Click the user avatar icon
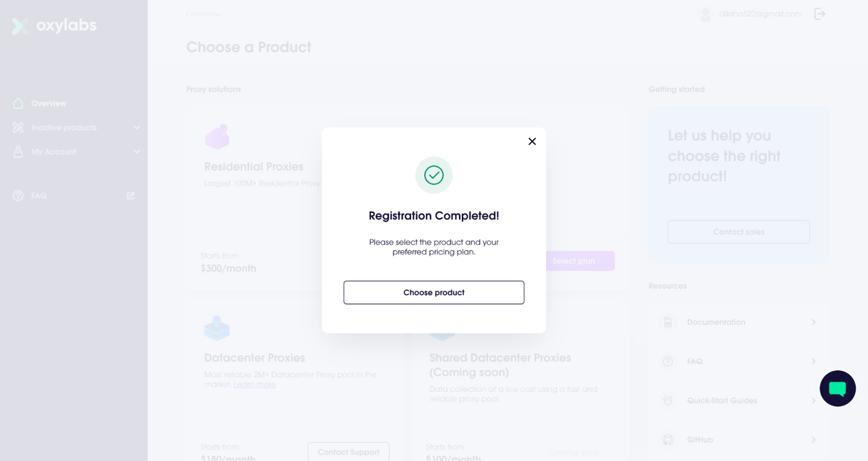This screenshot has height=461, width=868. (x=705, y=14)
